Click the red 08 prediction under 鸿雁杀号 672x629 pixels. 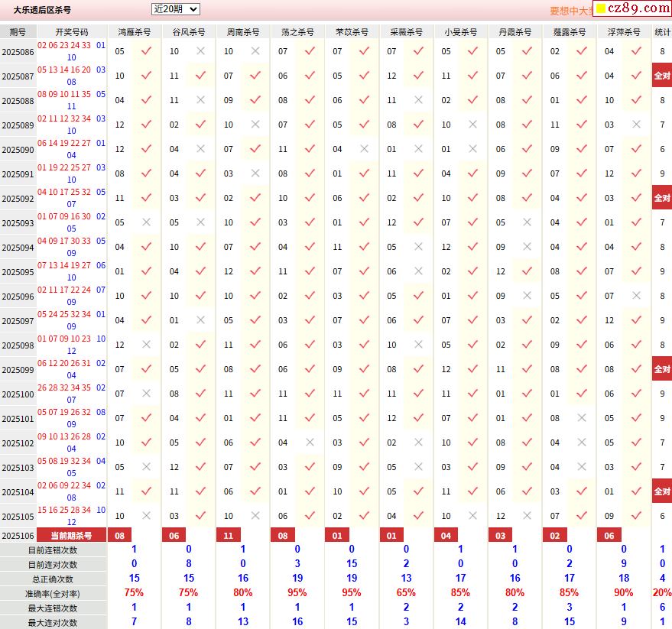tap(119, 535)
